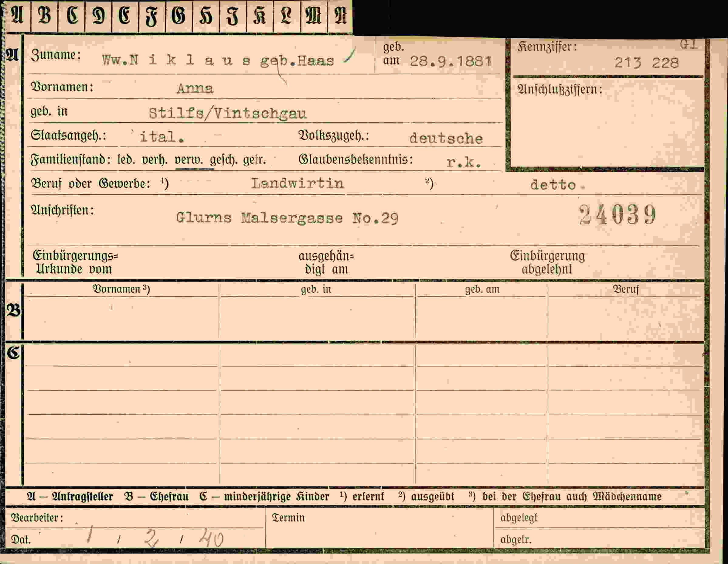Click the stamped number '24039'
The image size is (728, 564).
point(618,215)
